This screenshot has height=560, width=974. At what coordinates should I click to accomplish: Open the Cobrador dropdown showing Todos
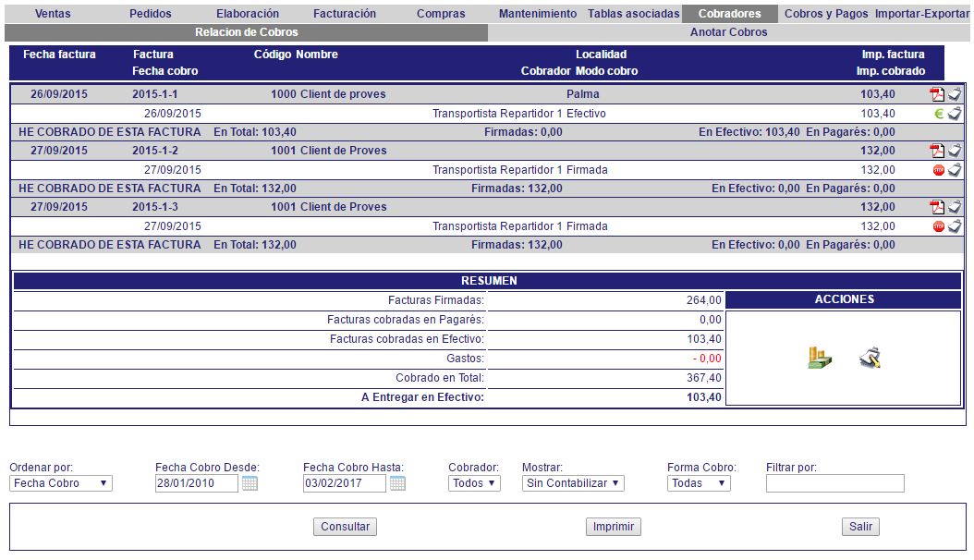(474, 483)
